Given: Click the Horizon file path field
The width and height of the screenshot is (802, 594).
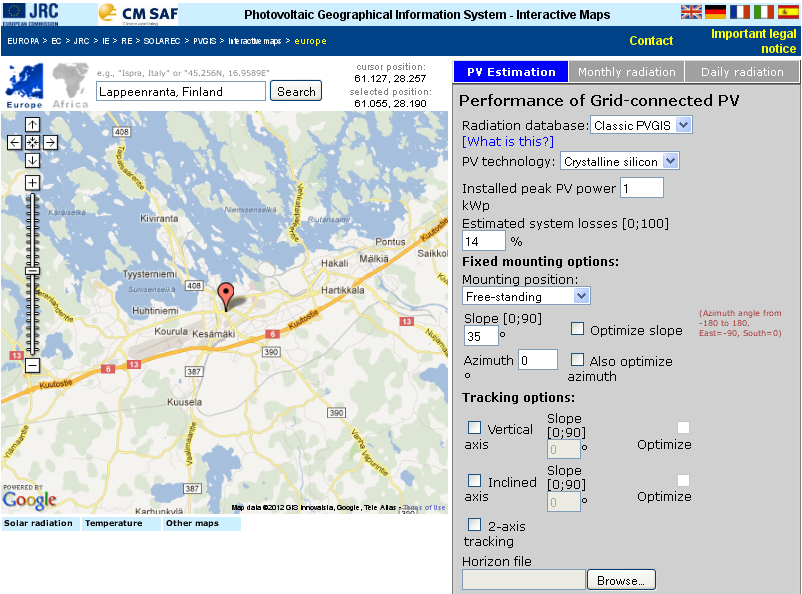Looking at the screenshot, I should point(524,580).
